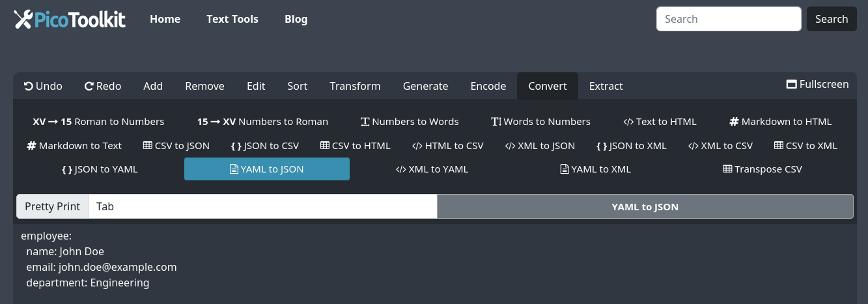
Task: Open Transpose CSV tool
Action: 762,169
